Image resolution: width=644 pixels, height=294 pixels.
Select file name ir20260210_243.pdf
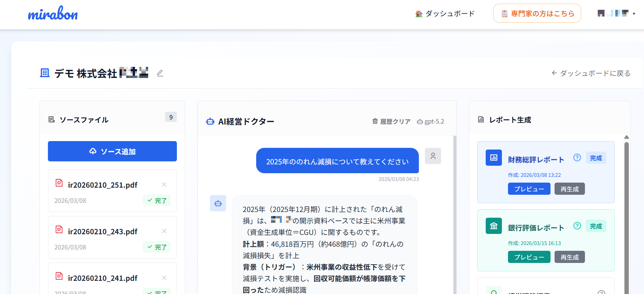pyautogui.click(x=103, y=232)
